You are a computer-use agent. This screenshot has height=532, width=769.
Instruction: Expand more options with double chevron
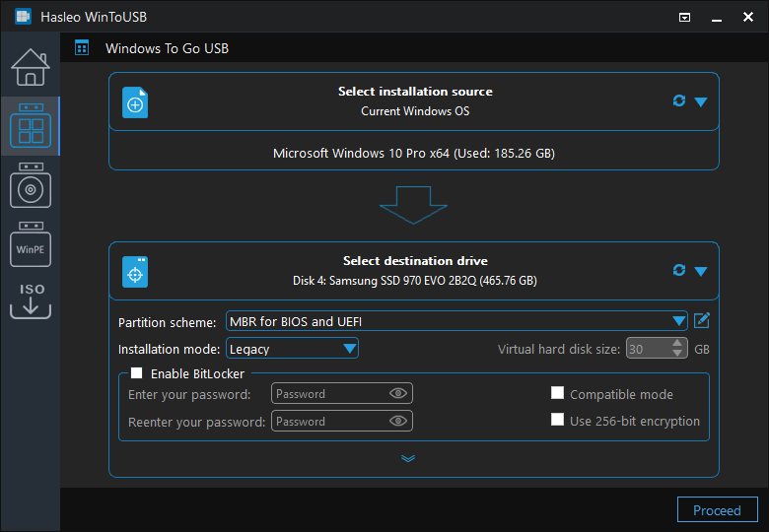pyautogui.click(x=408, y=458)
